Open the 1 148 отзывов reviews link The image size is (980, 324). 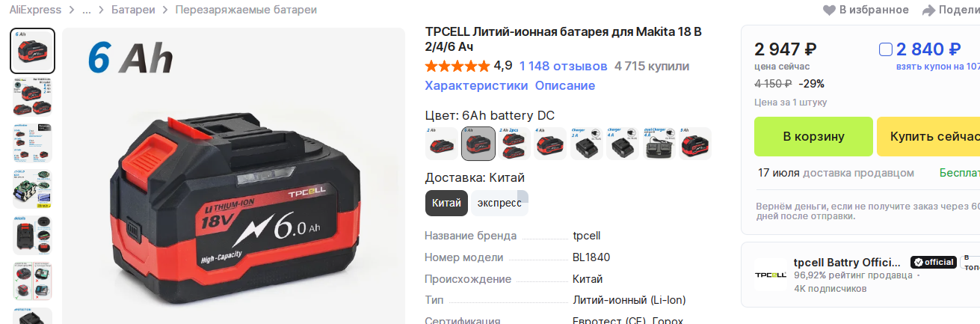pos(564,66)
